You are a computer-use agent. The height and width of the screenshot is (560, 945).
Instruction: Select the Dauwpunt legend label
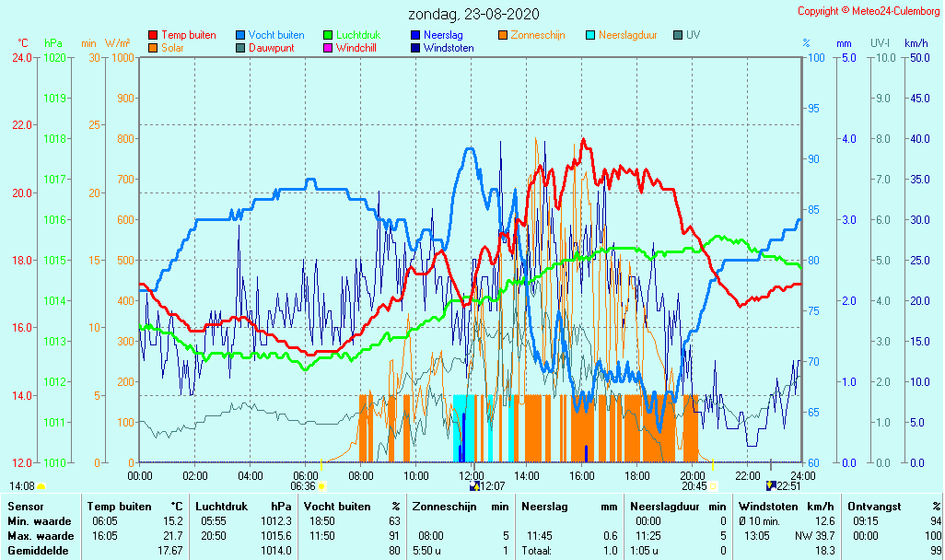click(271, 48)
